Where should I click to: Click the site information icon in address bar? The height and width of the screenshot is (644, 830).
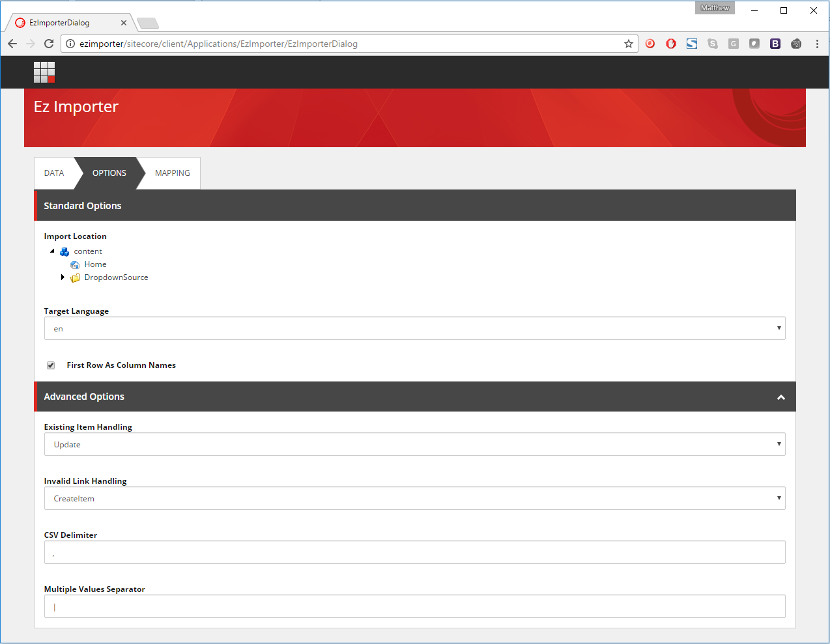click(x=70, y=44)
